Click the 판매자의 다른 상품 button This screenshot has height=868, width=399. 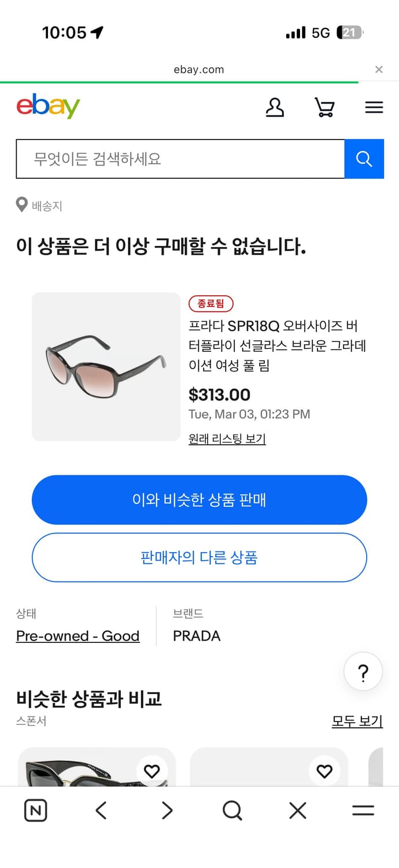coord(199,557)
